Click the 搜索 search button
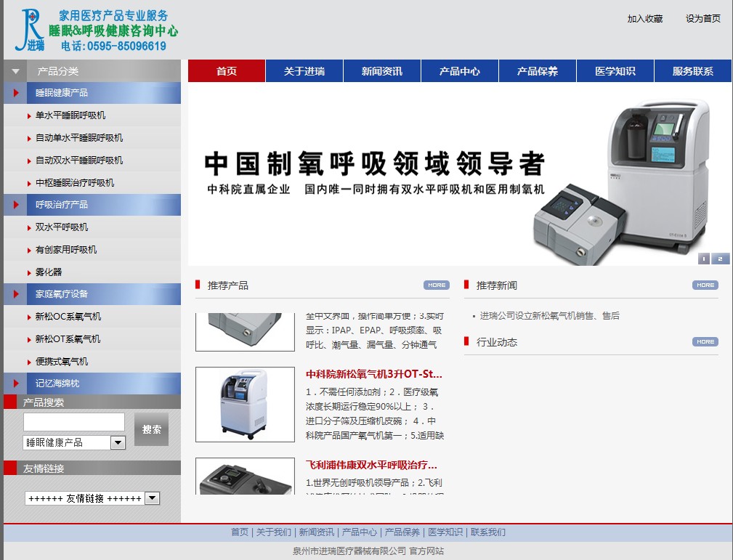 point(151,429)
